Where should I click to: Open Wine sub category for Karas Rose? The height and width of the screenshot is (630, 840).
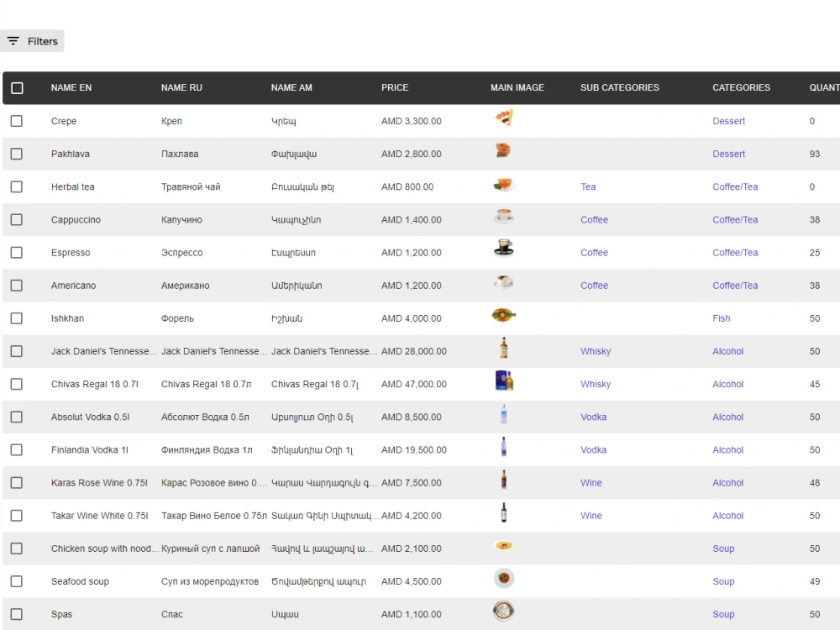click(x=591, y=483)
